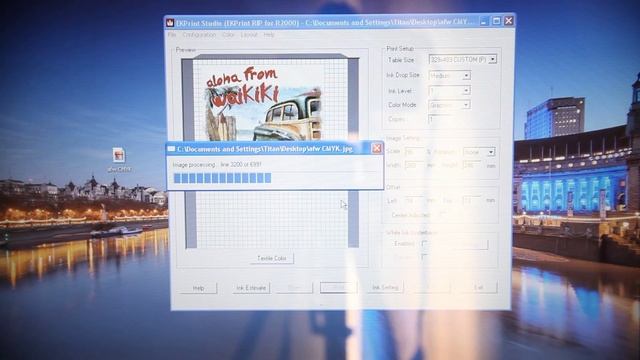Click the Exit button
The image size is (640, 360).
(479, 288)
